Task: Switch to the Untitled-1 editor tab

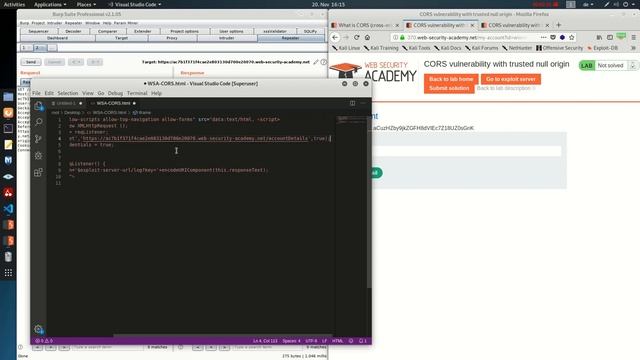Action: (x=66, y=103)
